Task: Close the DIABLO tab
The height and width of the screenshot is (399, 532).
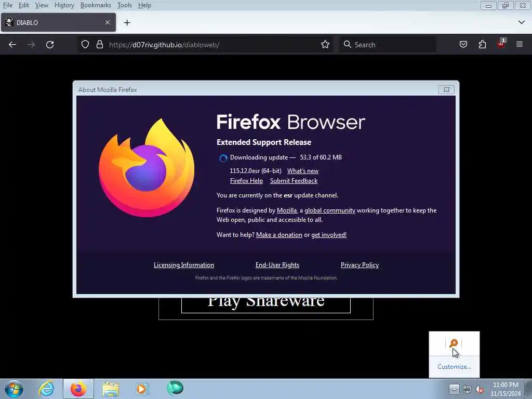Action: click(x=108, y=22)
